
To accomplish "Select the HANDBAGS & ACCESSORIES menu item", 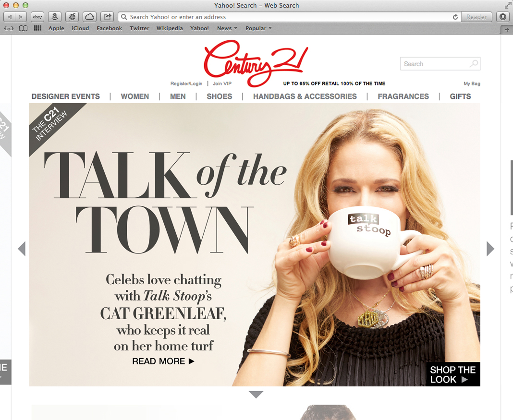I will pos(305,96).
